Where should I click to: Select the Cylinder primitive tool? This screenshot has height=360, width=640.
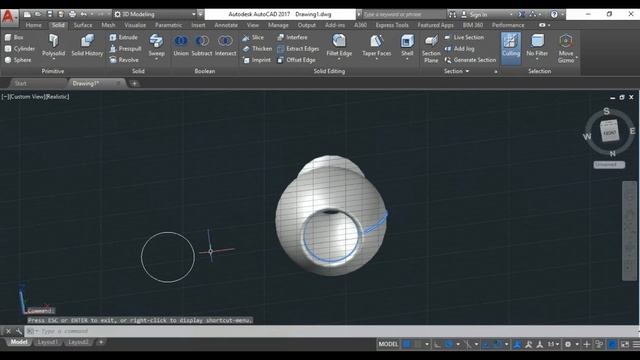20,49
